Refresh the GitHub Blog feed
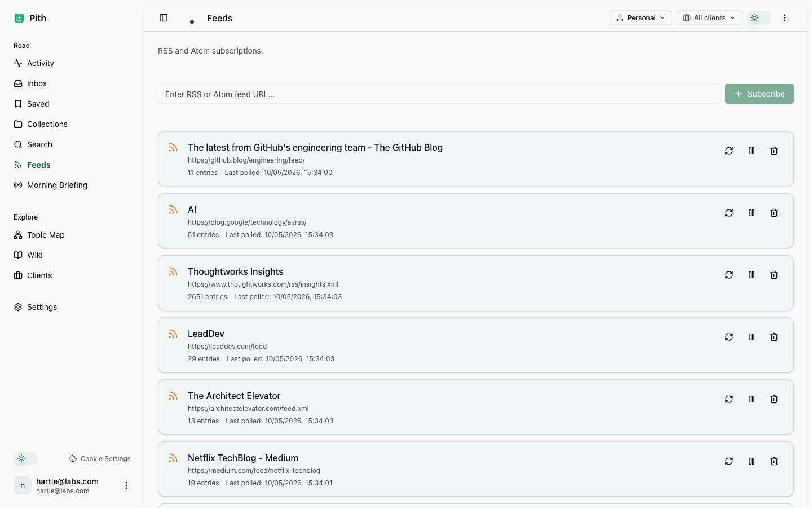 coord(729,151)
